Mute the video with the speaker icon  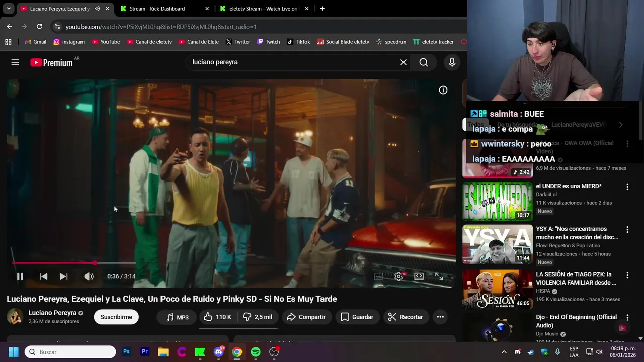tap(89, 276)
